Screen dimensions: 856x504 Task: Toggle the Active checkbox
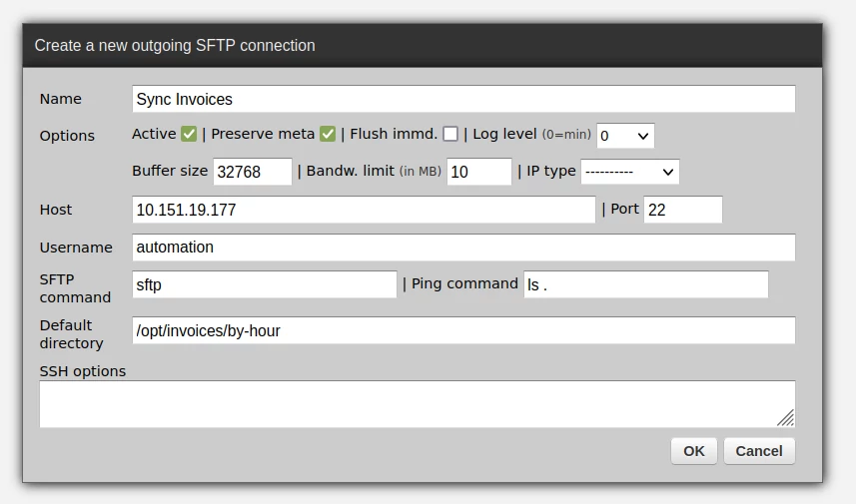(x=189, y=134)
